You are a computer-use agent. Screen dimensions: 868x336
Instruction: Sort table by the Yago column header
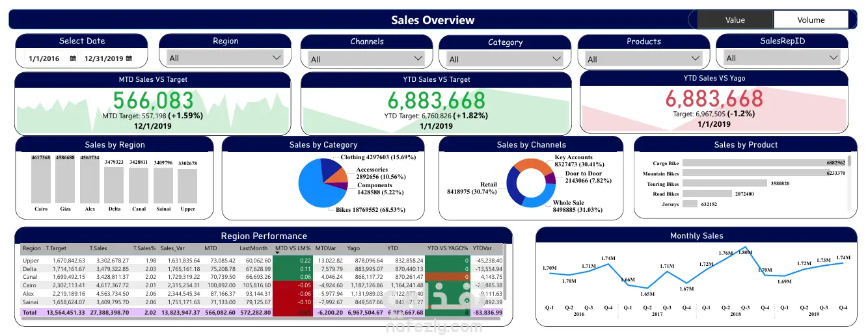coord(353,248)
